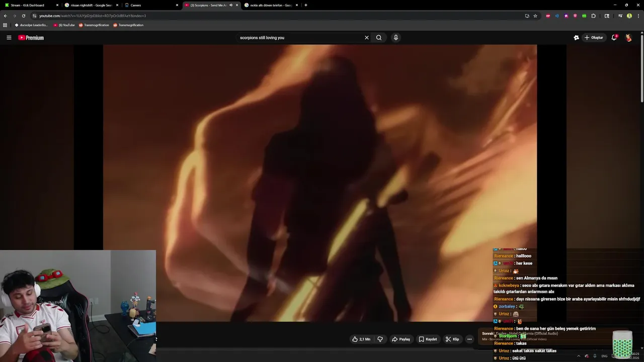This screenshot has width=644, height=362.
Task: Open Chrome three-dot menu
Action: [638, 16]
